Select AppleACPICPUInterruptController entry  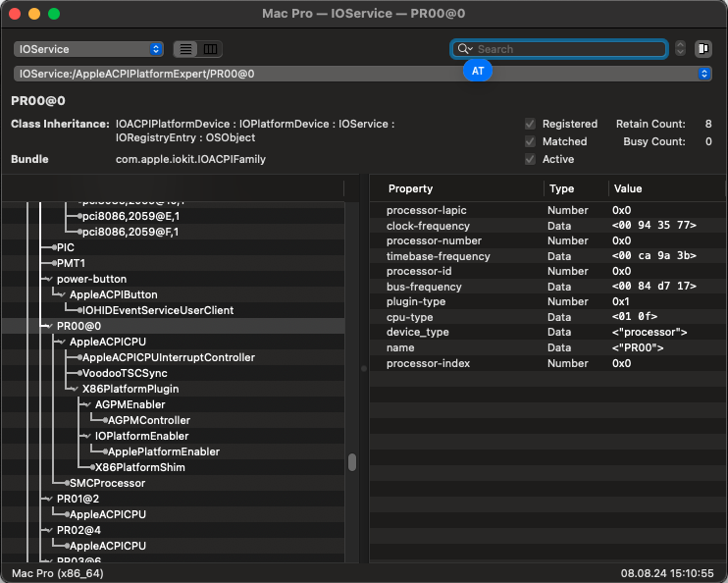click(x=169, y=357)
